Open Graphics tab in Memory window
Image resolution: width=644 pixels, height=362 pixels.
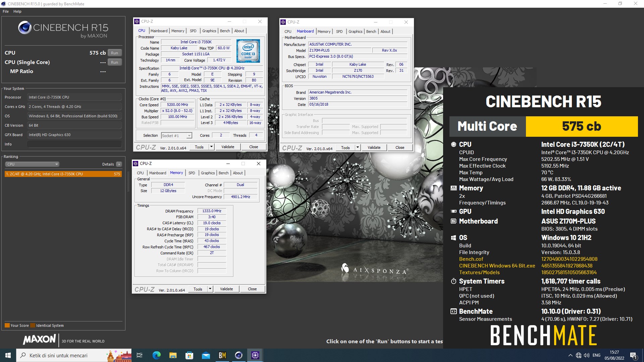pyautogui.click(x=208, y=173)
